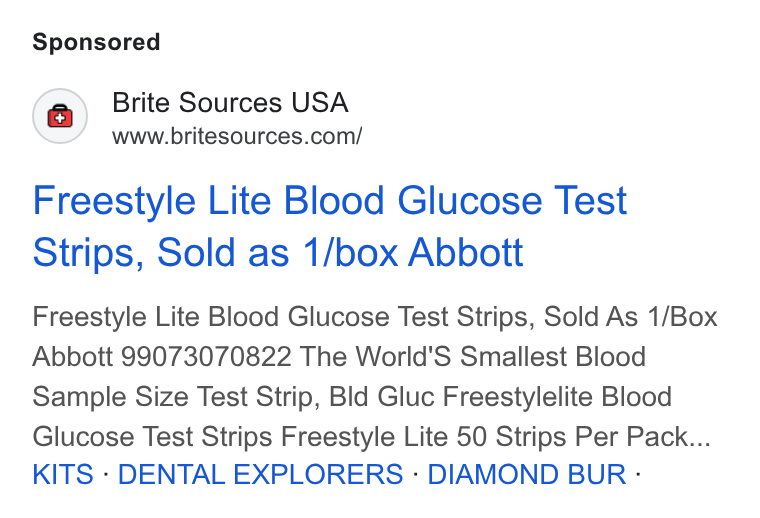The height and width of the screenshot is (518, 760).
Task: Click the Sponsored label
Action: 96,42
